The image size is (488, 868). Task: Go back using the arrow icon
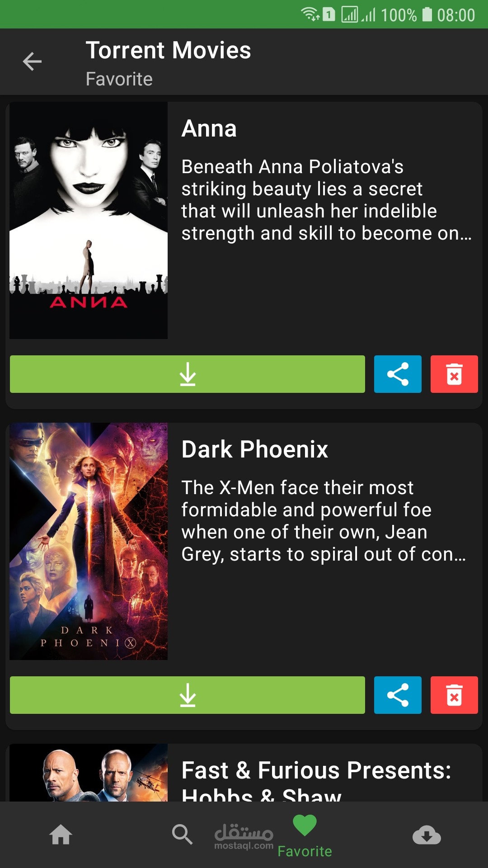pos(32,61)
